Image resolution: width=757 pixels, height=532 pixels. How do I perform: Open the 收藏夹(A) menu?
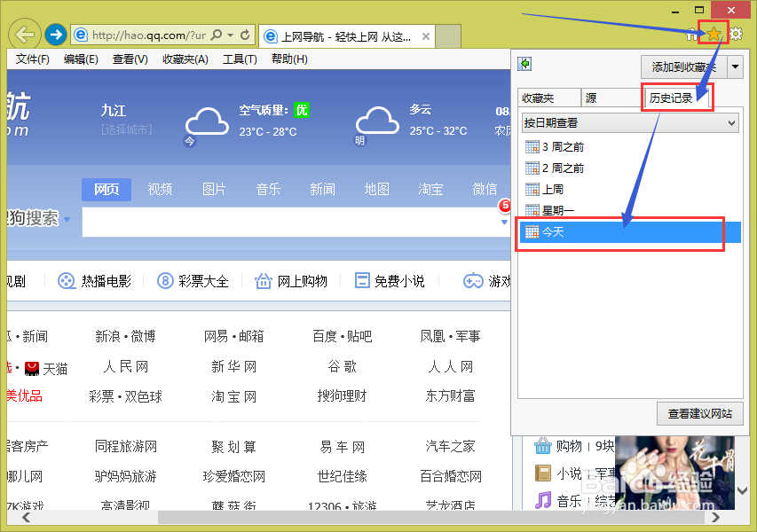tap(185, 59)
